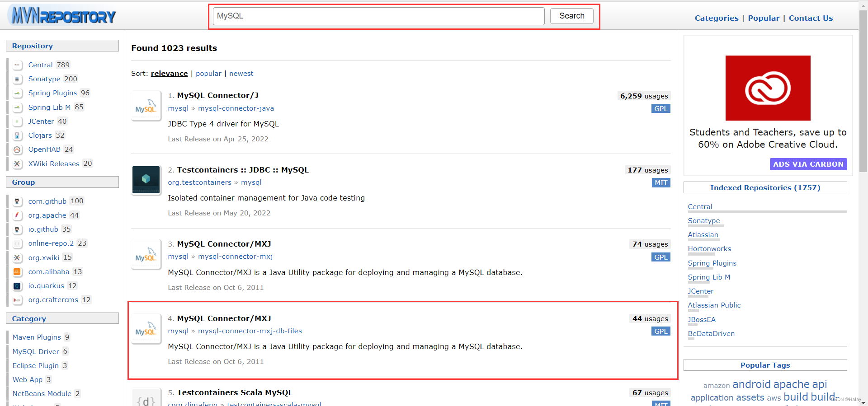Image resolution: width=868 pixels, height=406 pixels.
Task: Click the search input field
Action: (378, 16)
